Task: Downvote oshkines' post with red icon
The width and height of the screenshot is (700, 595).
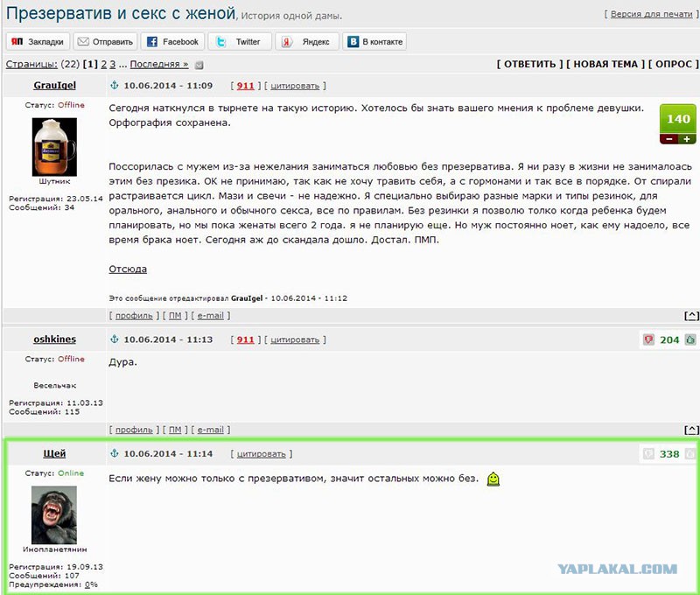Action: pyautogui.click(x=648, y=339)
